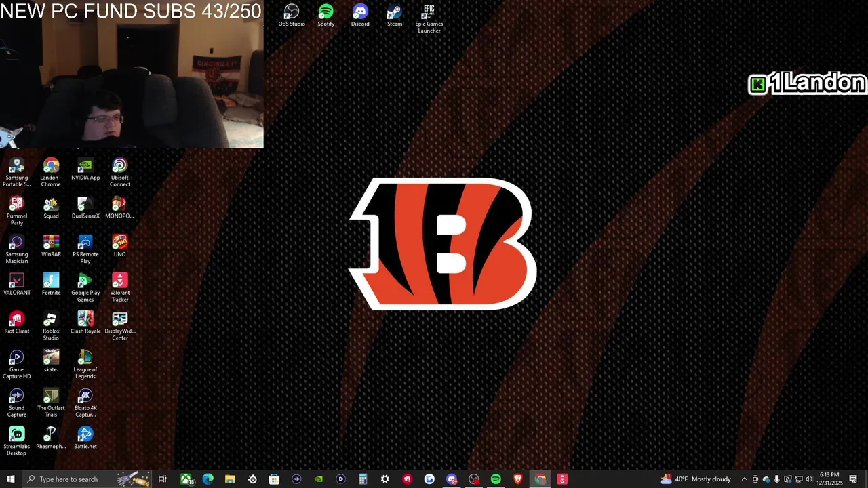Select the Streamlabs Desktop icon

tap(17, 441)
